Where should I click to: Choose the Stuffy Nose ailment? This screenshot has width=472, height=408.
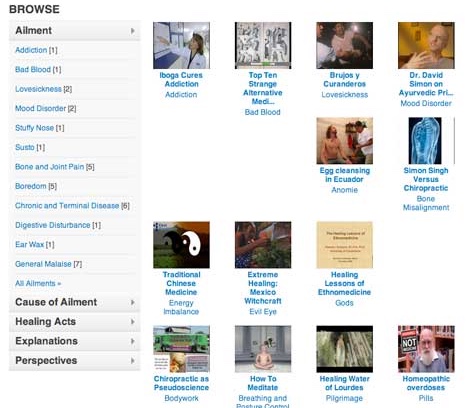pos(34,128)
